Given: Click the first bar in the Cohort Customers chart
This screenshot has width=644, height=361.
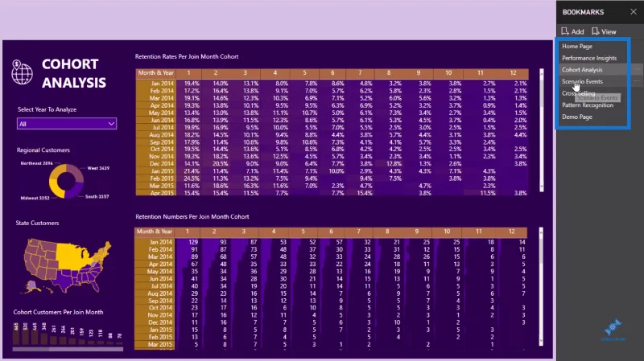Looking at the screenshot, I should point(16,334).
